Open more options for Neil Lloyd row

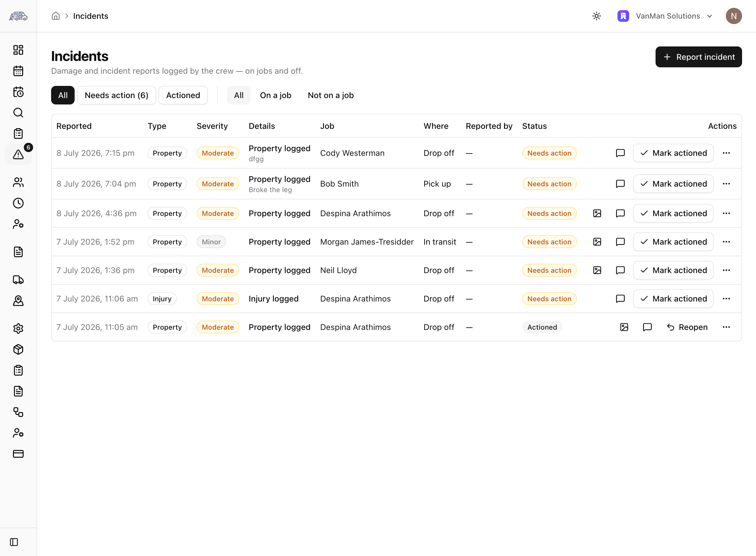(726, 270)
